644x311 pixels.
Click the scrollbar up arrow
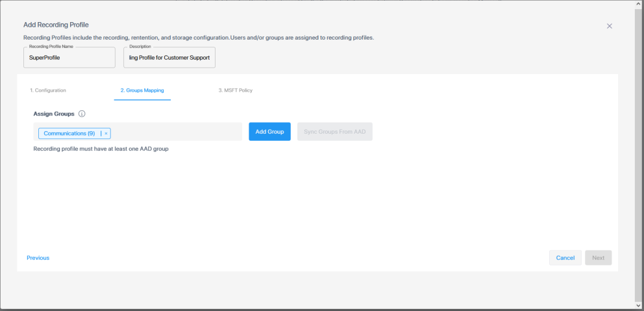[x=639, y=5]
